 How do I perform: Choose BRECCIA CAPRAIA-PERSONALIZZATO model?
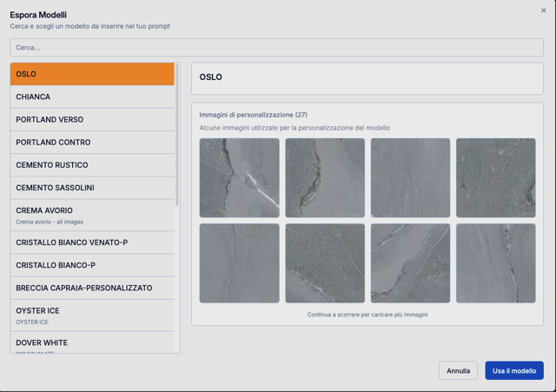92,288
